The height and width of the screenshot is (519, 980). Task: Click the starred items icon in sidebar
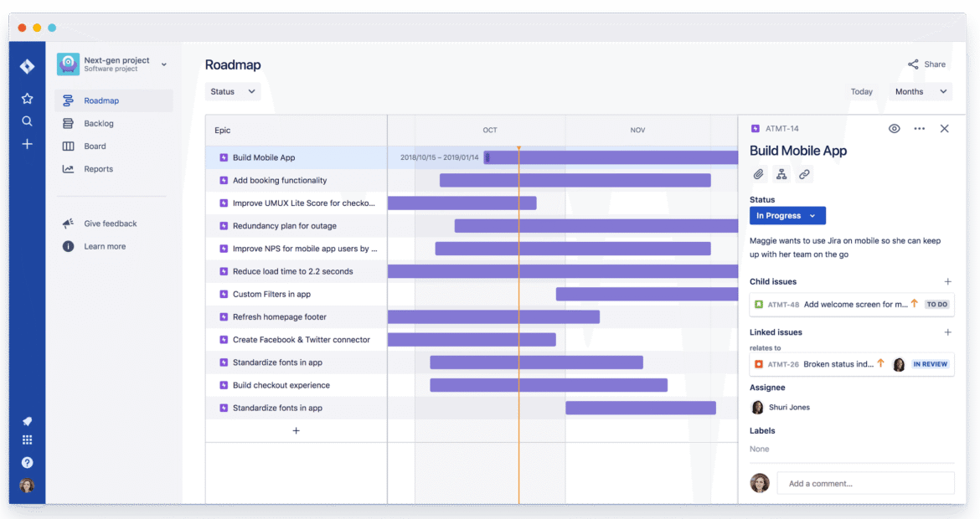pyautogui.click(x=27, y=98)
